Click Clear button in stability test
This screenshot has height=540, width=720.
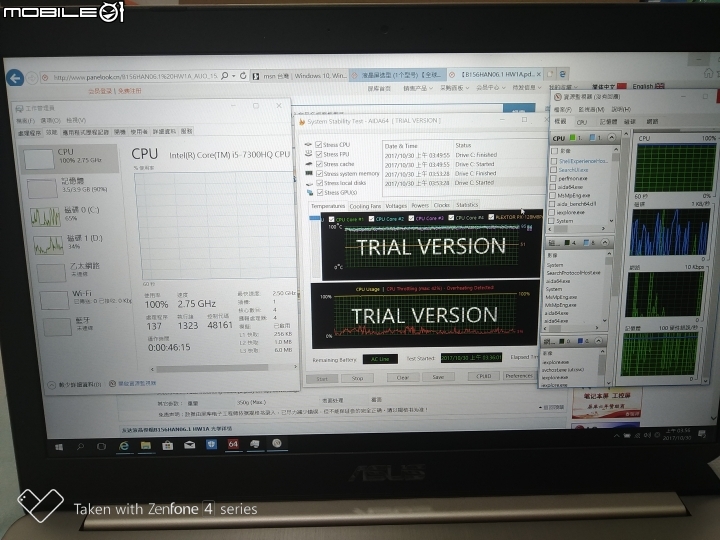coord(402,377)
